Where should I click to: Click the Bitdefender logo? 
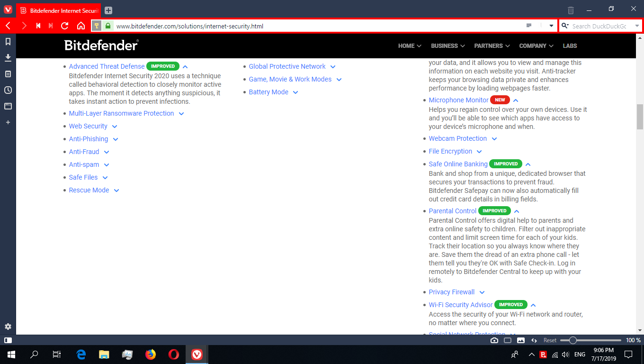(x=101, y=45)
